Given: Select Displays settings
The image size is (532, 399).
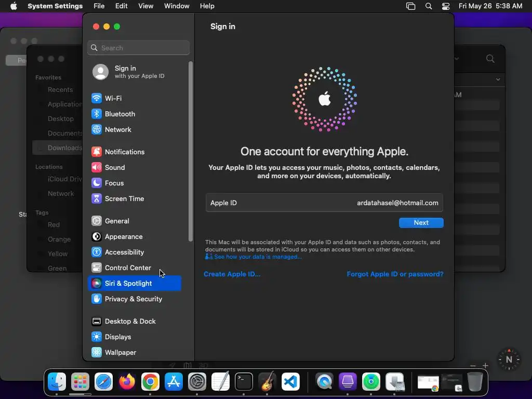Looking at the screenshot, I should pos(135,337).
